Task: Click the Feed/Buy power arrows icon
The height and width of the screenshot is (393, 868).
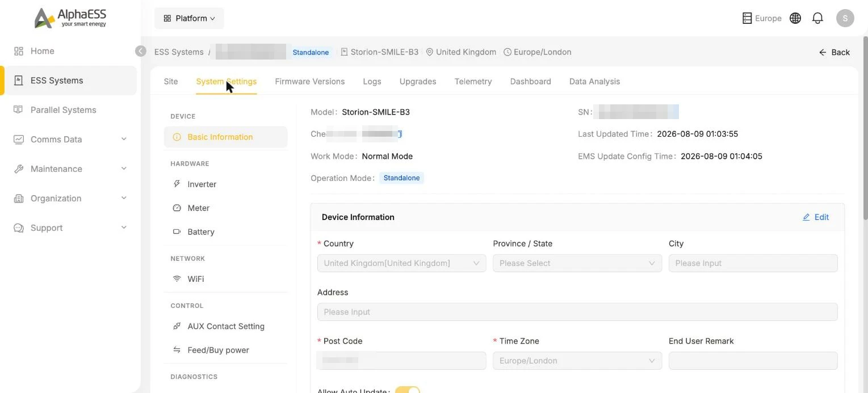Action: tap(177, 350)
